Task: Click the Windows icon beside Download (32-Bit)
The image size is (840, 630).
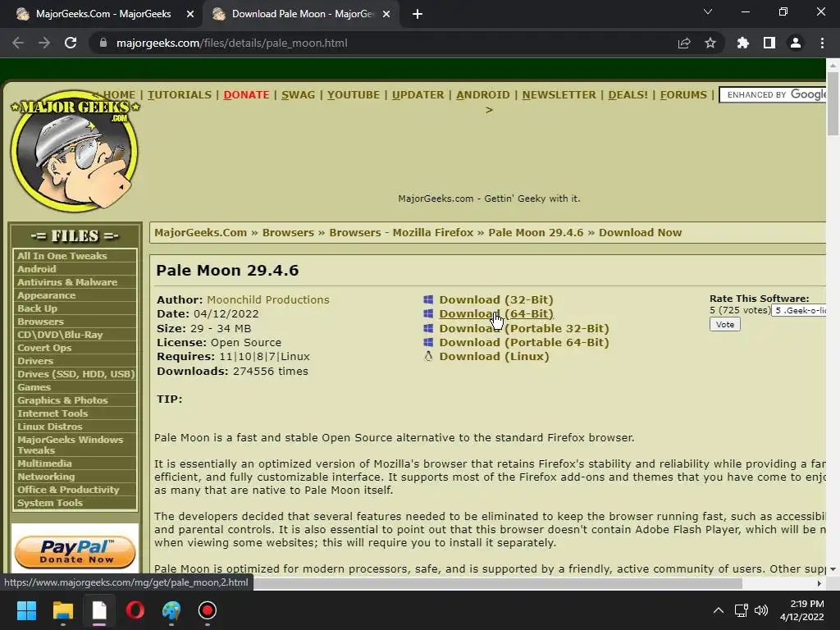Action: pos(428,299)
